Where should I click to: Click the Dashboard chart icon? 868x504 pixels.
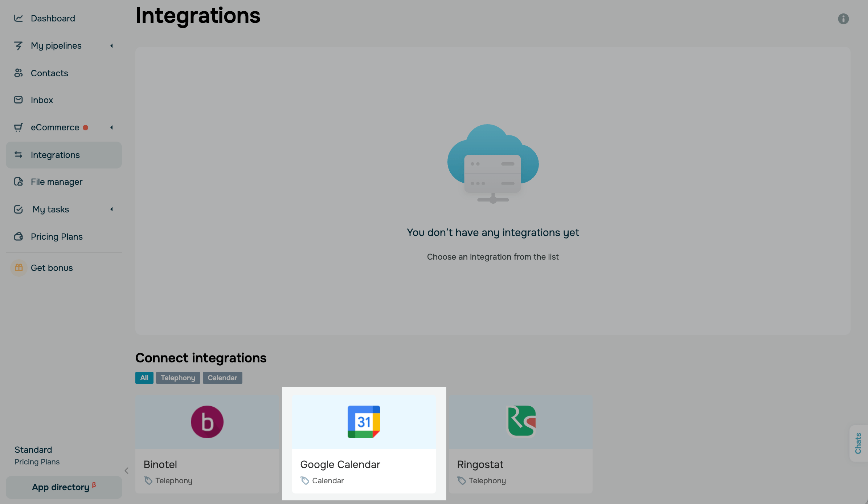[18, 18]
